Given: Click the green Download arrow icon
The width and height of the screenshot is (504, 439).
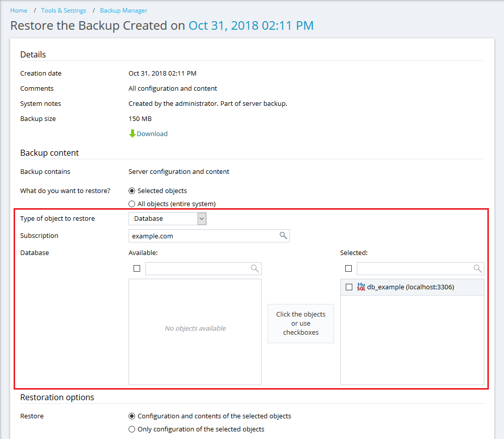Looking at the screenshot, I should 132,134.
